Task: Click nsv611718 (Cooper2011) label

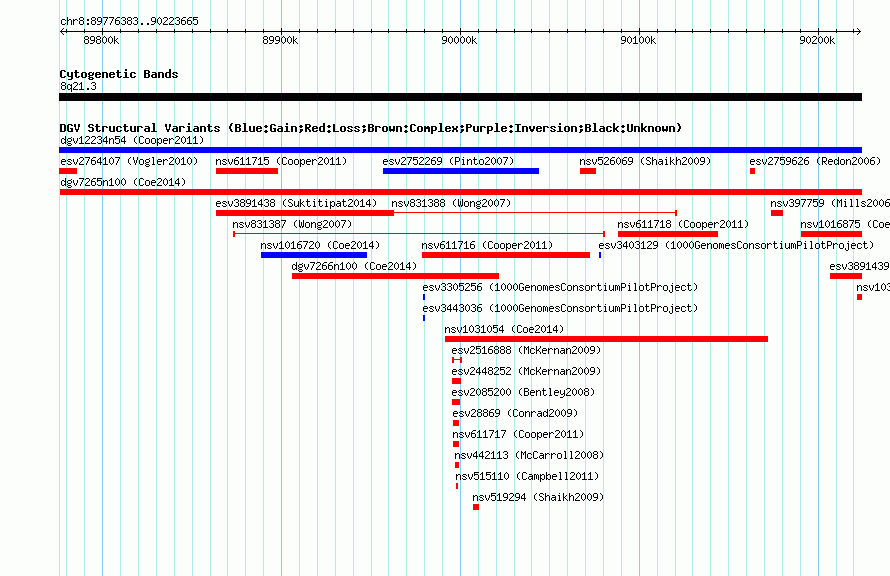Action: pos(683,224)
